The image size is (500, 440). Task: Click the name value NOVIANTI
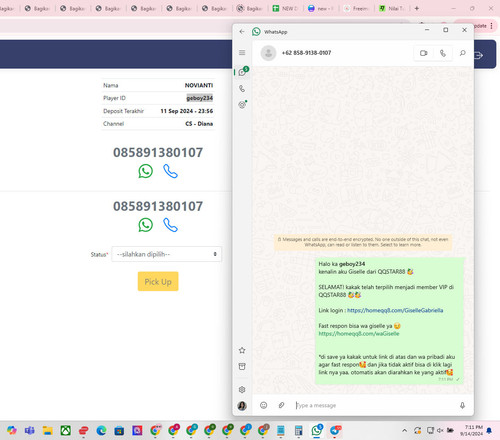click(199, 85)
